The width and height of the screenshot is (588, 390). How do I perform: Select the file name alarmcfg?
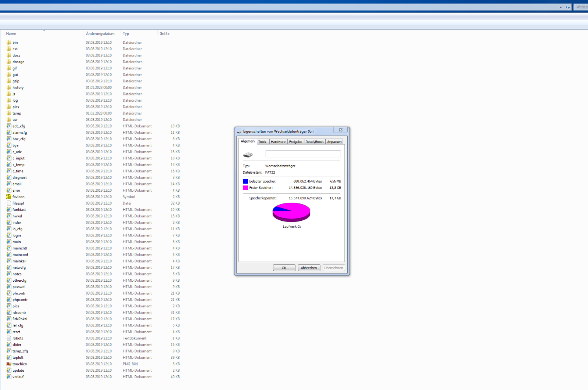coord(20,133)
